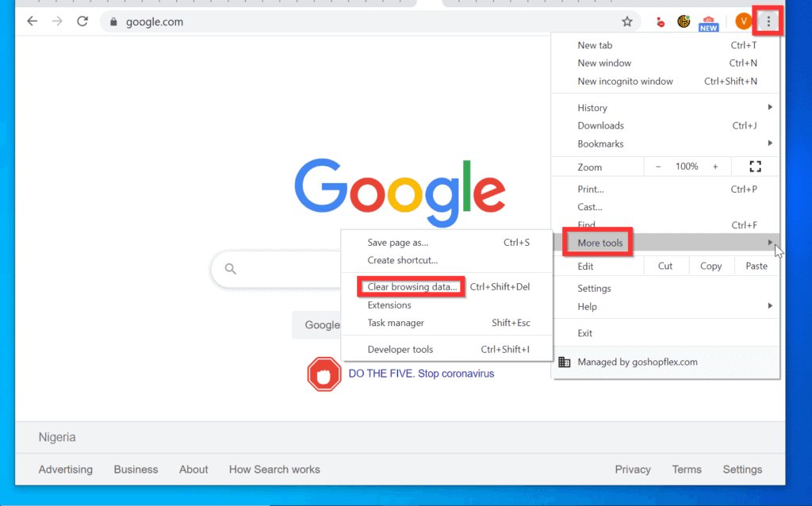Open DO THE FIVE coronavirus link
This screenshot has height=506, width=812.
[421, 374]
